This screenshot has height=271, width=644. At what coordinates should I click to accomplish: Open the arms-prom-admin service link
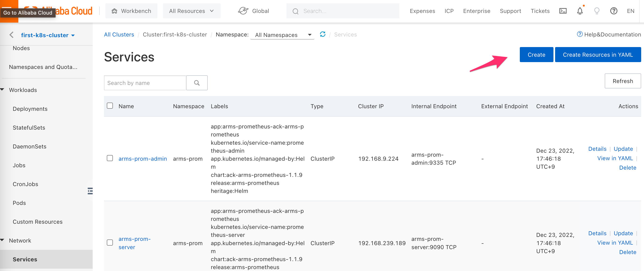pos(143,159)
